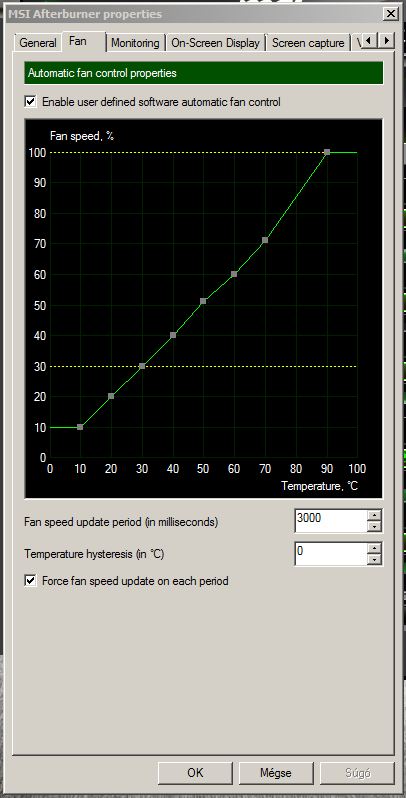The height and width of the screenshot is (798, 406).
Task: Click the 'Fan speed update period' label
Action: point(121,522)
